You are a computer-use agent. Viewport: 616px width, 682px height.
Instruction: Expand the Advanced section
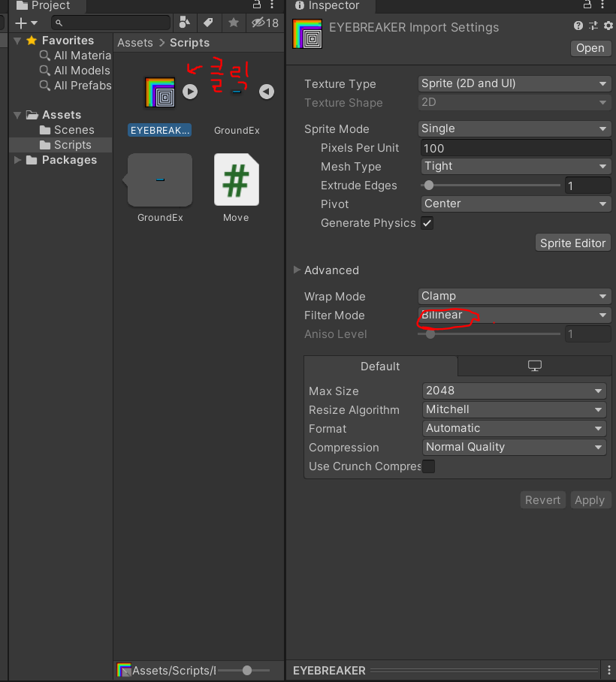297,270
